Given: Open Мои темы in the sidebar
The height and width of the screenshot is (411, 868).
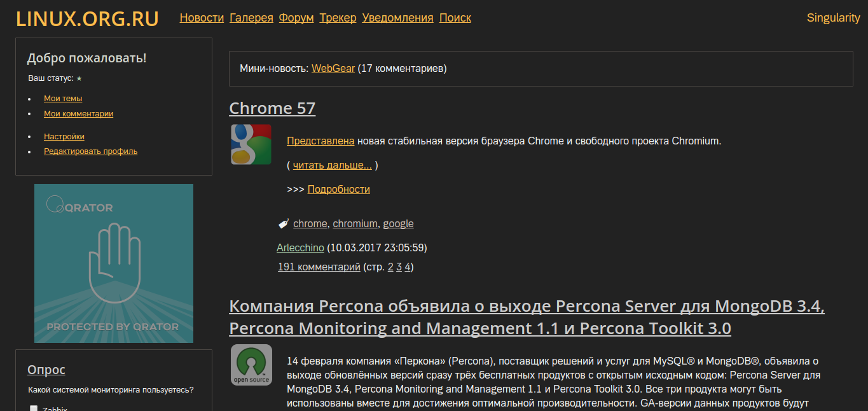Looking at the screenshot, I should coord(63,99).
